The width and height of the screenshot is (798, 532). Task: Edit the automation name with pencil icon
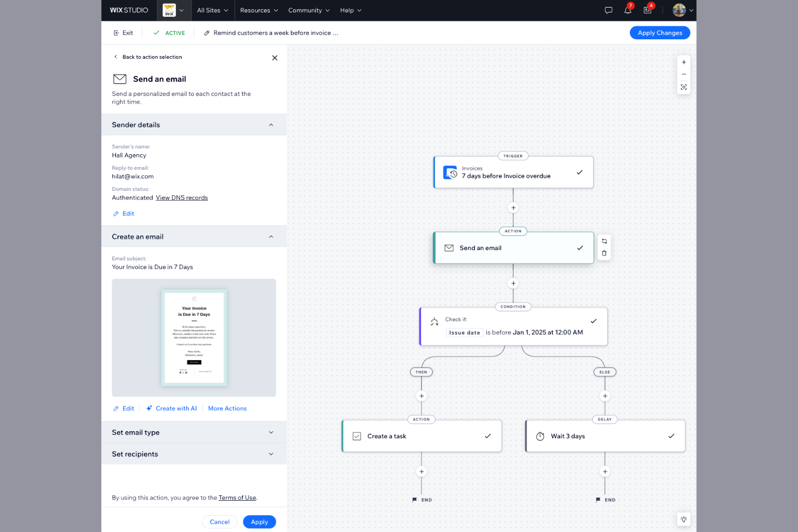207,33
